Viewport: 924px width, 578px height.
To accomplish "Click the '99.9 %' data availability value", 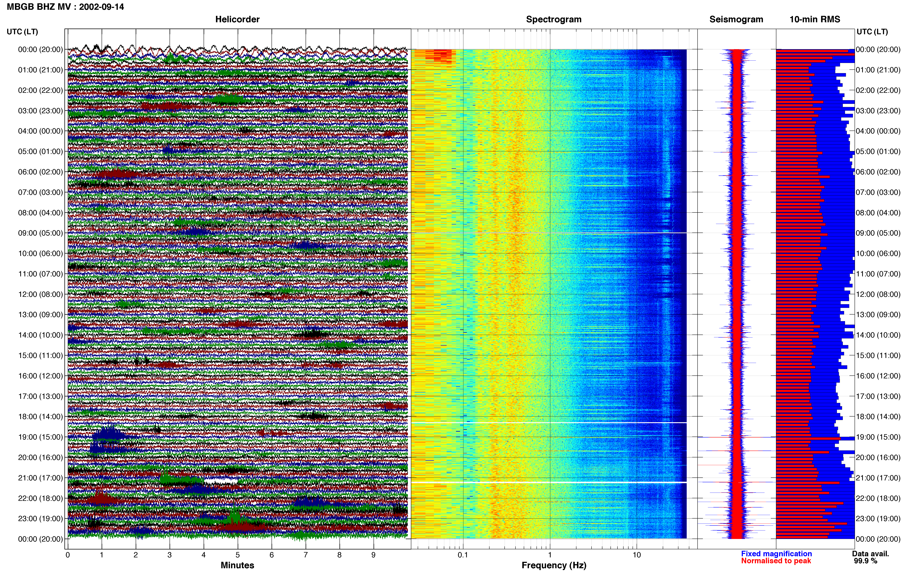I will click(865, 561).
